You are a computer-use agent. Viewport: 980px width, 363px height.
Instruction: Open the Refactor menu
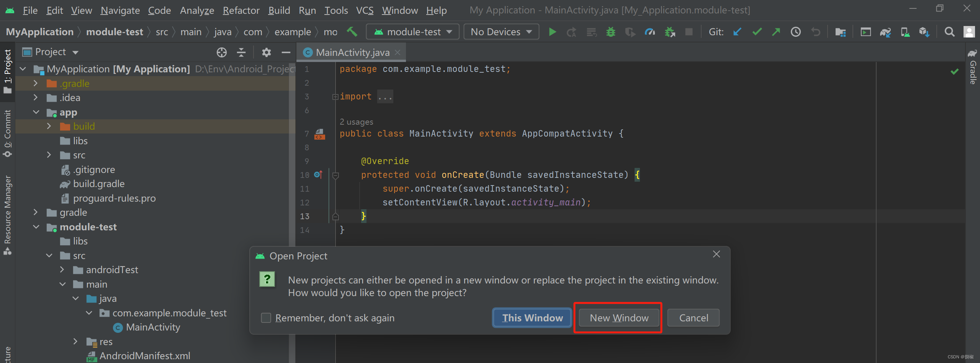click(241, 10)
